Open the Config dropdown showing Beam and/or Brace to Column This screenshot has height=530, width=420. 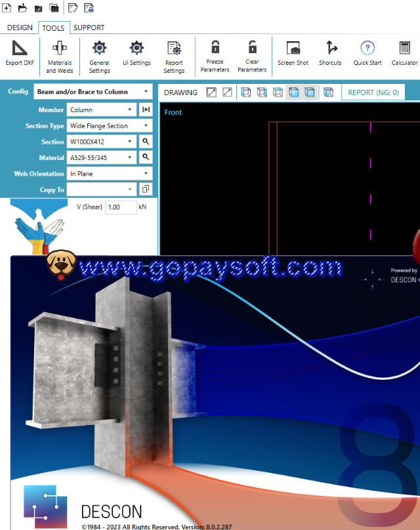click(x=93, y=92)
